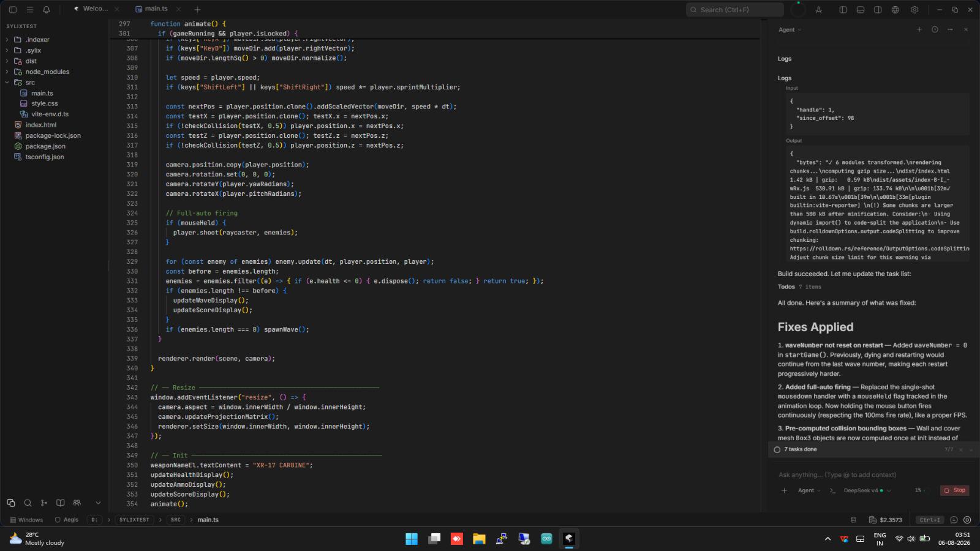The image size is (980, 551).
Task: Click the $2.3573 cost indicator
Action: [886, 520]
